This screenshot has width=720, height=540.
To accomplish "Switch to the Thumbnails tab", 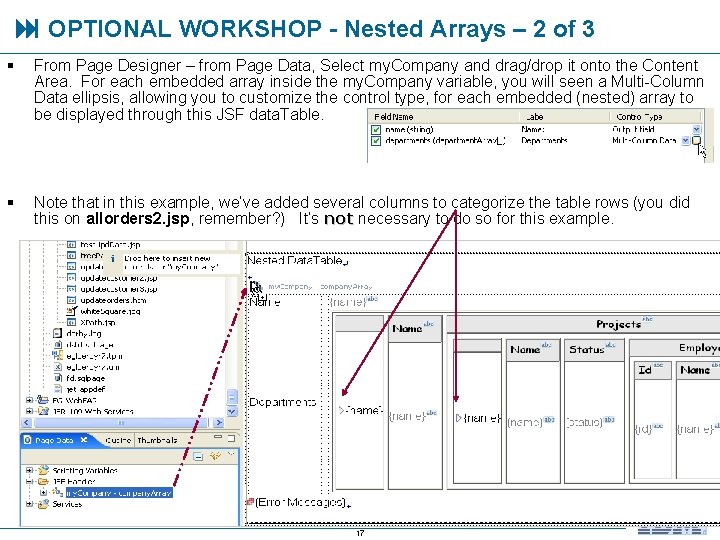I will [x=157, y=440].
